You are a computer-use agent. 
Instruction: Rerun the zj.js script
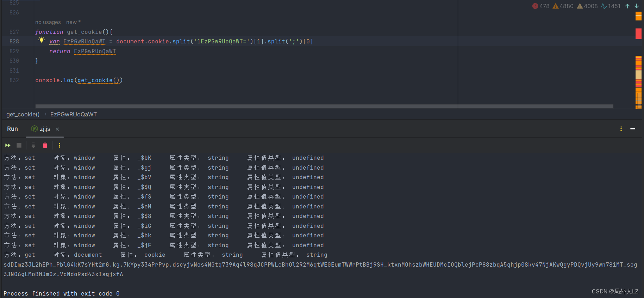tap(8, 145)
